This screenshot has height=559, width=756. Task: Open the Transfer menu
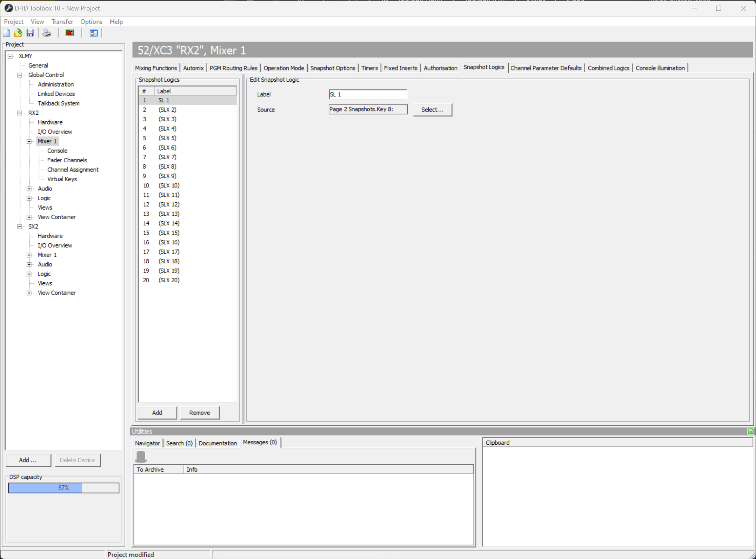click(x=62, y=21)
